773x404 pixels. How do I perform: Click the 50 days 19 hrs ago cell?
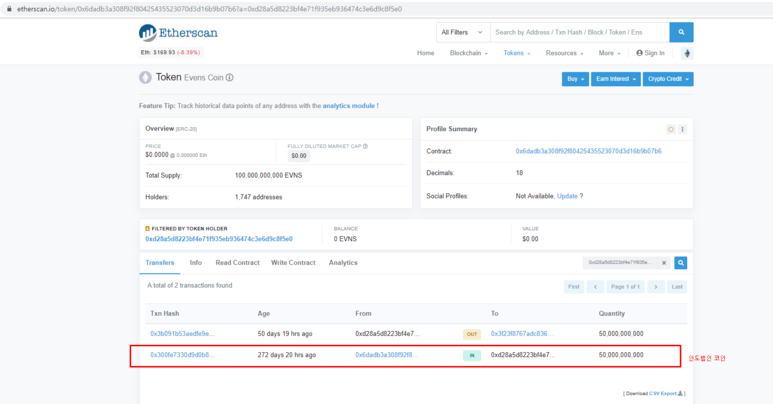click(x=285, y=334)
